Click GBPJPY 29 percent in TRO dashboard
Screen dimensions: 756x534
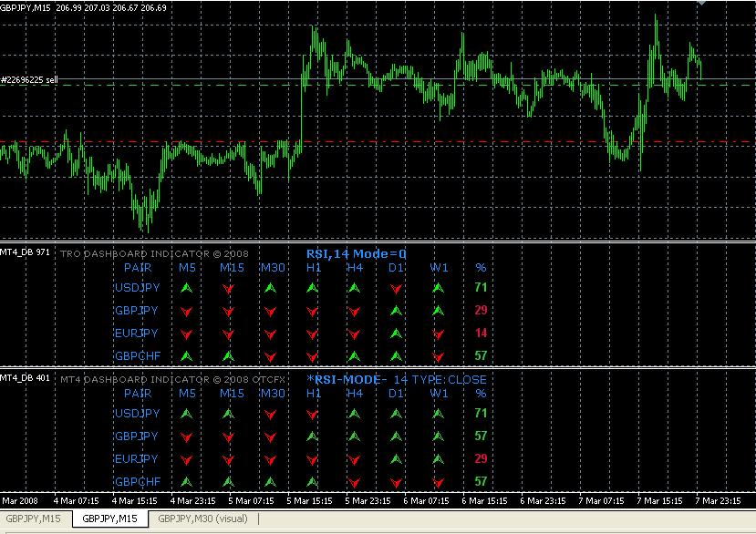(481, 311)
